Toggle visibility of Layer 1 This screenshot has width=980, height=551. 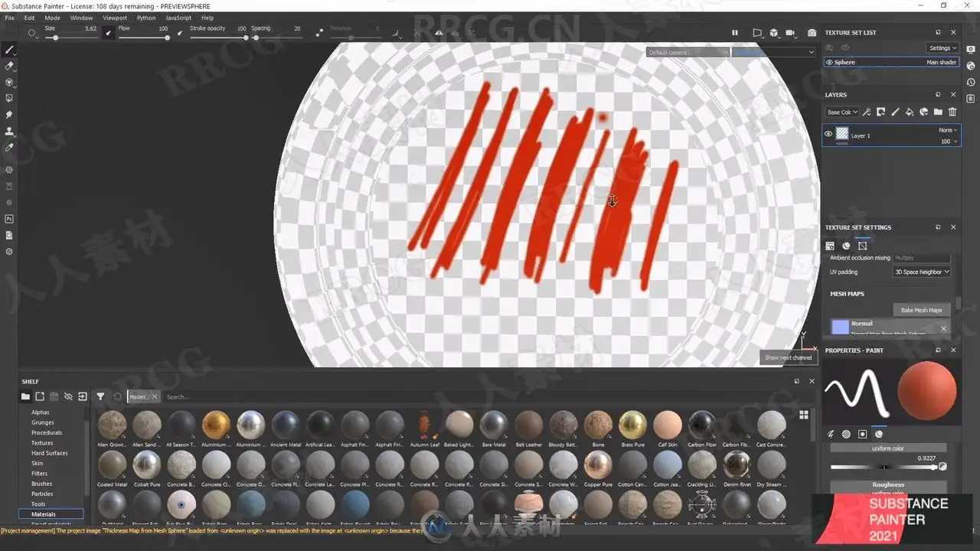(x=828, y=134)
